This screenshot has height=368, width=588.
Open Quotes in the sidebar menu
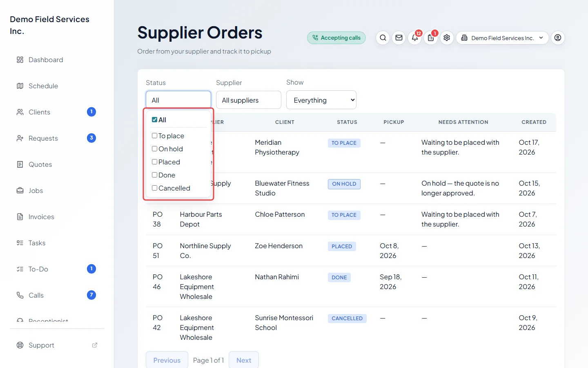pyautogui.click(x=57, y=164)
